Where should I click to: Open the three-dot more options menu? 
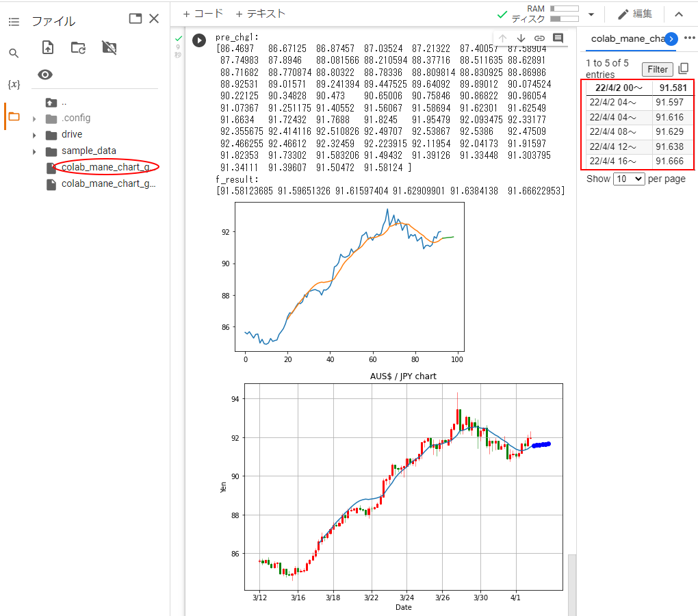pyautogui.click(x=689, y=38)
